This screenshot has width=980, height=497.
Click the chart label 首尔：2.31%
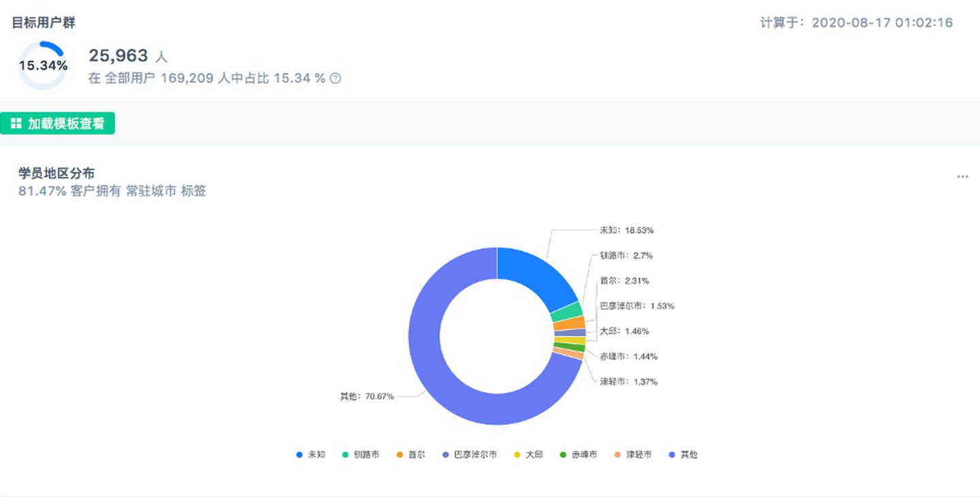click(624, 280)
